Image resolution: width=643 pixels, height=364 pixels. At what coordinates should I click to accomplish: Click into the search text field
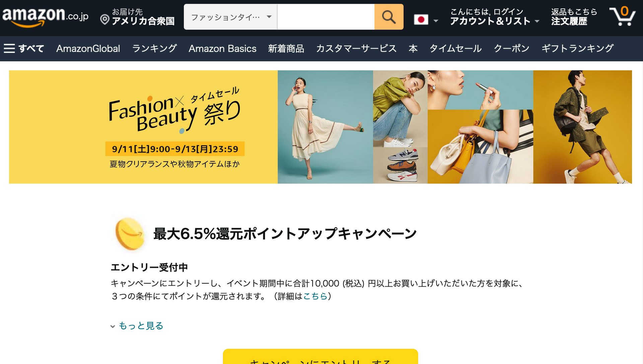pos(326,17)
